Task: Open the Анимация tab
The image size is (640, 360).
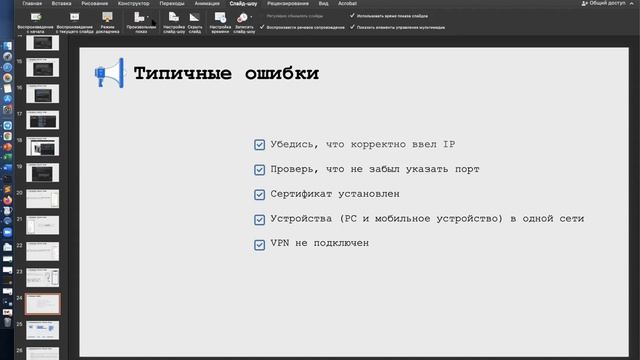Action: coord(207,3)
